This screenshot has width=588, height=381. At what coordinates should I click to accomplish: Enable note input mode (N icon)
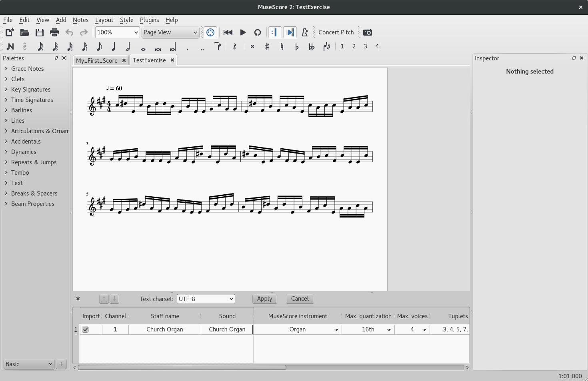[10, 46]
